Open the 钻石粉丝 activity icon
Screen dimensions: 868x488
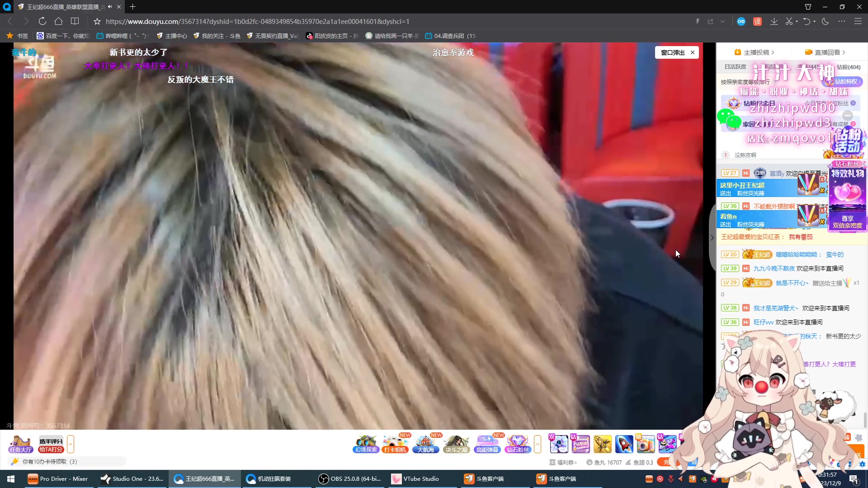tap(518, 444)
